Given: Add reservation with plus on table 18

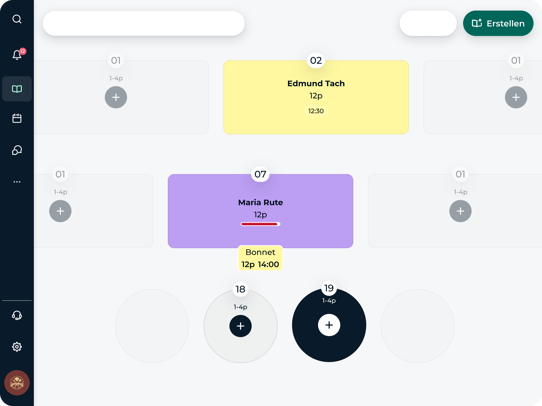Looking at the screenshot, I should tap(241, 326).
